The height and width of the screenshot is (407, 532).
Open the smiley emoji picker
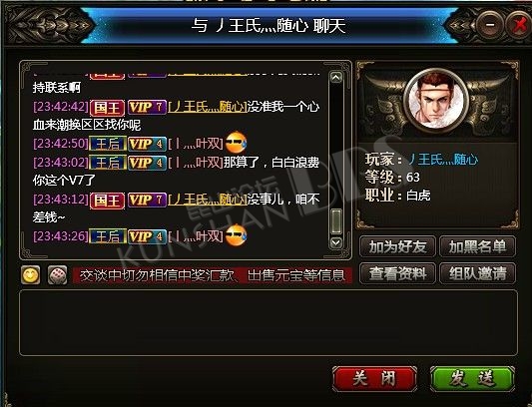(31, 274)
